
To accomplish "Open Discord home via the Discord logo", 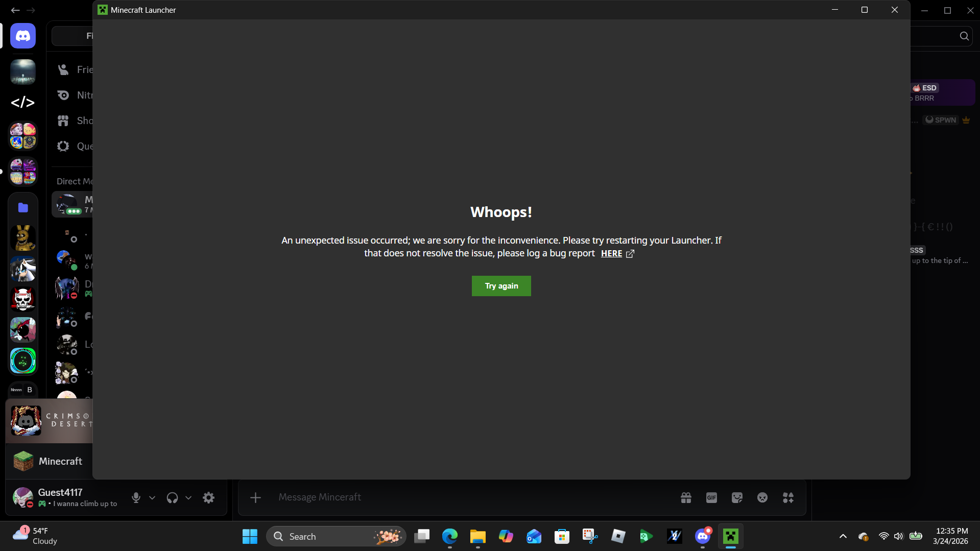I will pyautogui.click(x=23, y=36).
